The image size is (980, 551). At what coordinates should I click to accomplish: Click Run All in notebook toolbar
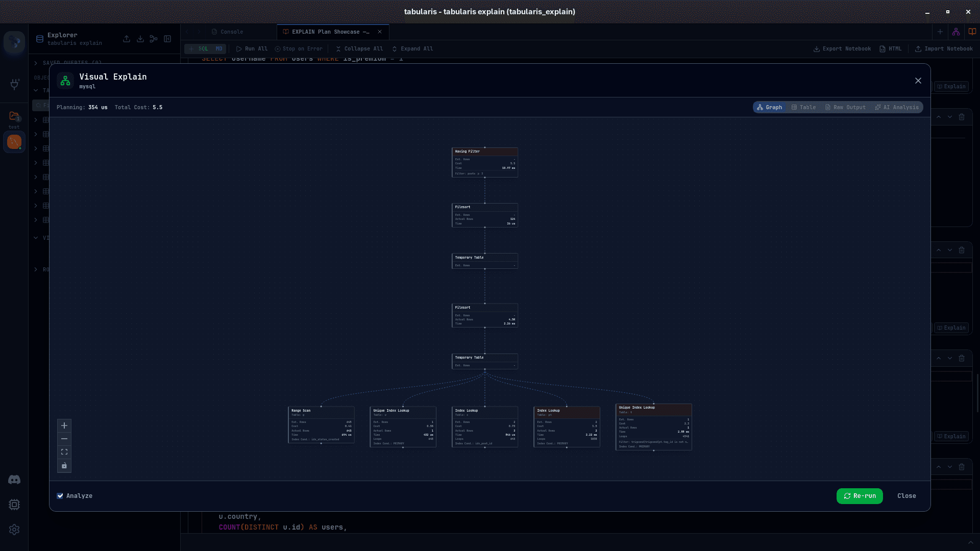click(x=252, y=49)
